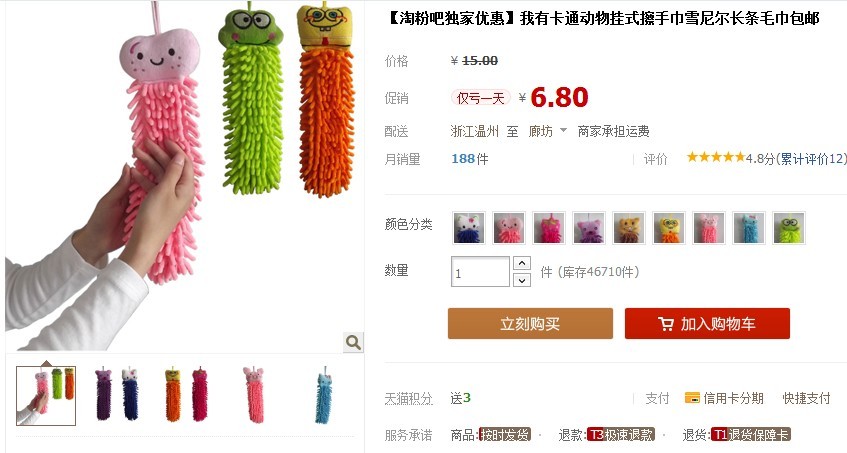
Task: Open the 累计评价 reviews link
Action: 811,159
